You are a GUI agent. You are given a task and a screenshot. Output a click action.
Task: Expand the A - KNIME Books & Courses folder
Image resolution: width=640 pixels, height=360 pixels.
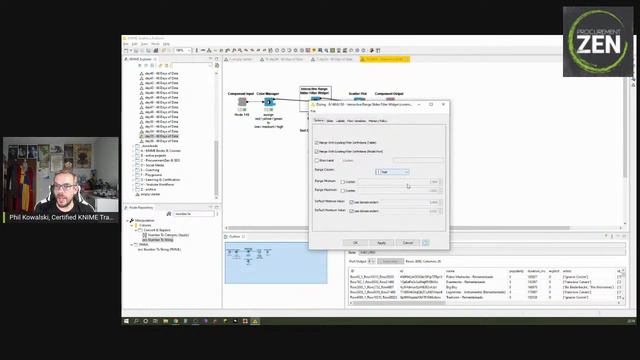pyautogui.click(x=133, y=151)
